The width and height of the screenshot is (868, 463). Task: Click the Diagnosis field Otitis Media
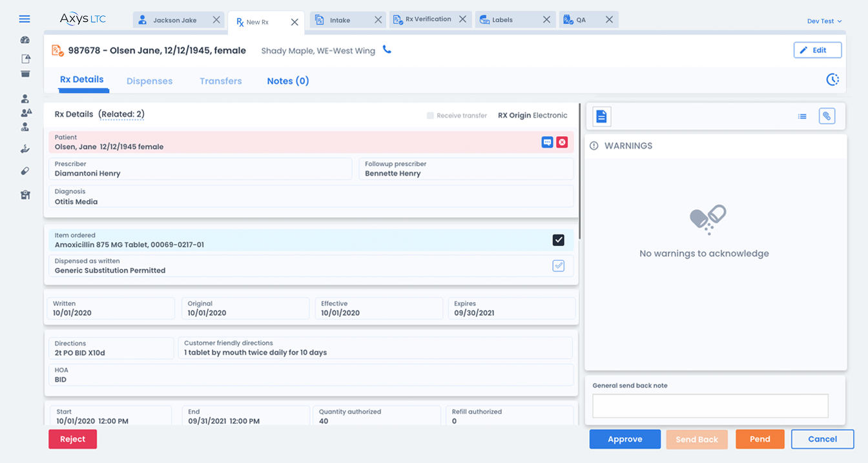(x=311, y=196)
